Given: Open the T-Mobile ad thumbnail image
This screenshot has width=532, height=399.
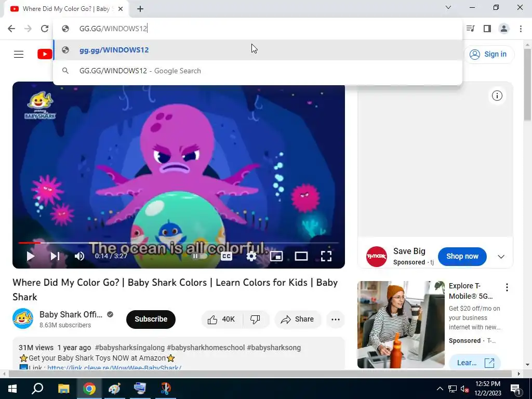Looking at the screenshot, I should point(401,324).
